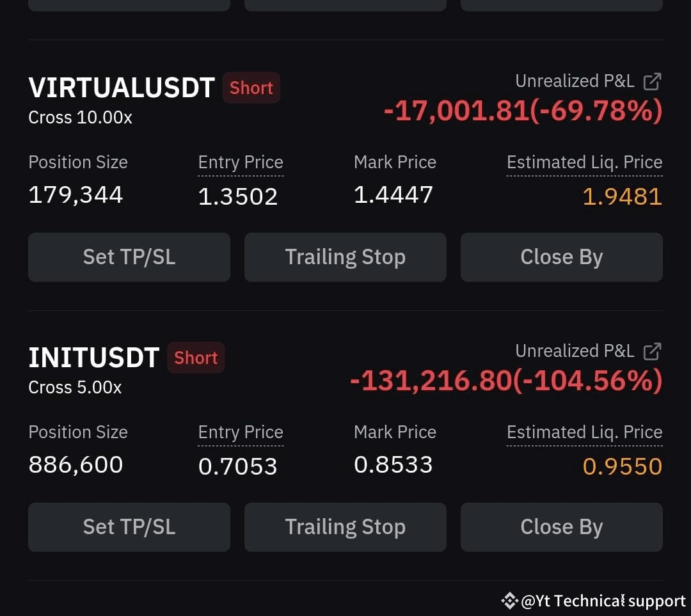The width and height of the screenshot is (691, 616).
Task: Set TP/SL for INITUSDT position
Action: (x=129, y=527)
